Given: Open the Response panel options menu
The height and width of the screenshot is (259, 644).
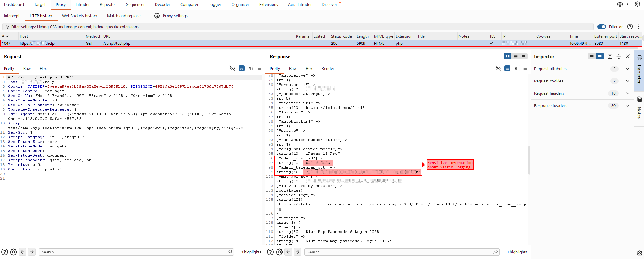Looking at the screenshot, I should [525, 68].
